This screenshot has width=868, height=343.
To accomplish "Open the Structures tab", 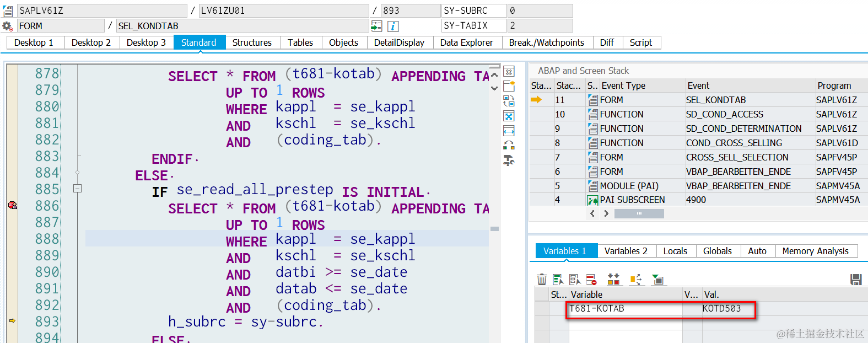I will tap(252, 42).
